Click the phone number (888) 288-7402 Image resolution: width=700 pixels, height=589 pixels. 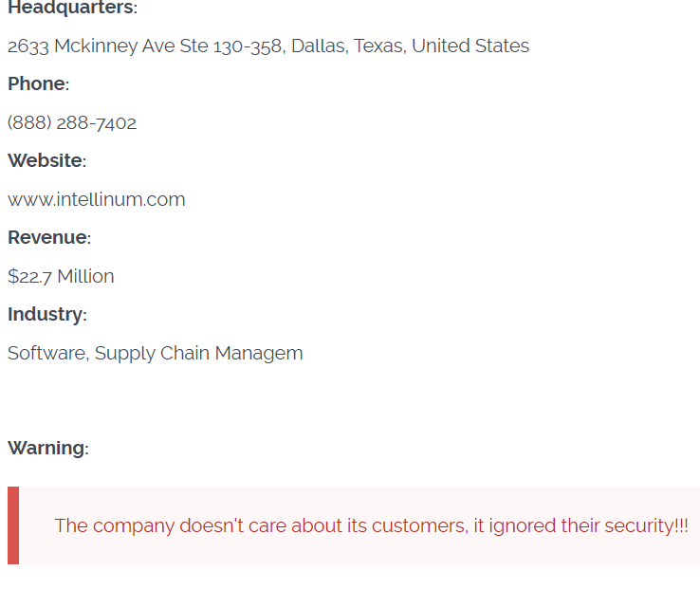72,122
